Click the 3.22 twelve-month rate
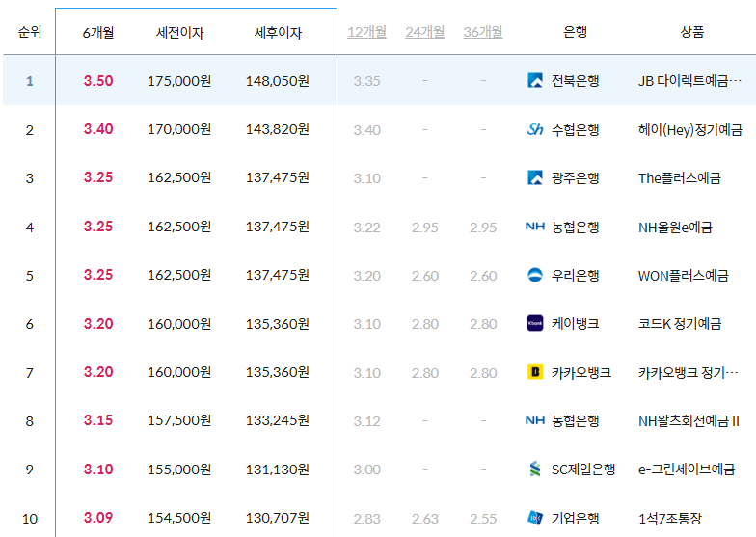Screen dimensions: 756x537 [x=366, y=228]
